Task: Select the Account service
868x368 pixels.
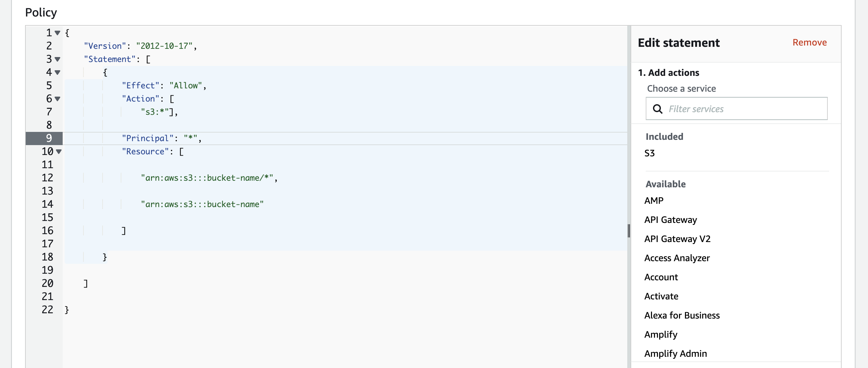Action: click(x=661, y=277)
